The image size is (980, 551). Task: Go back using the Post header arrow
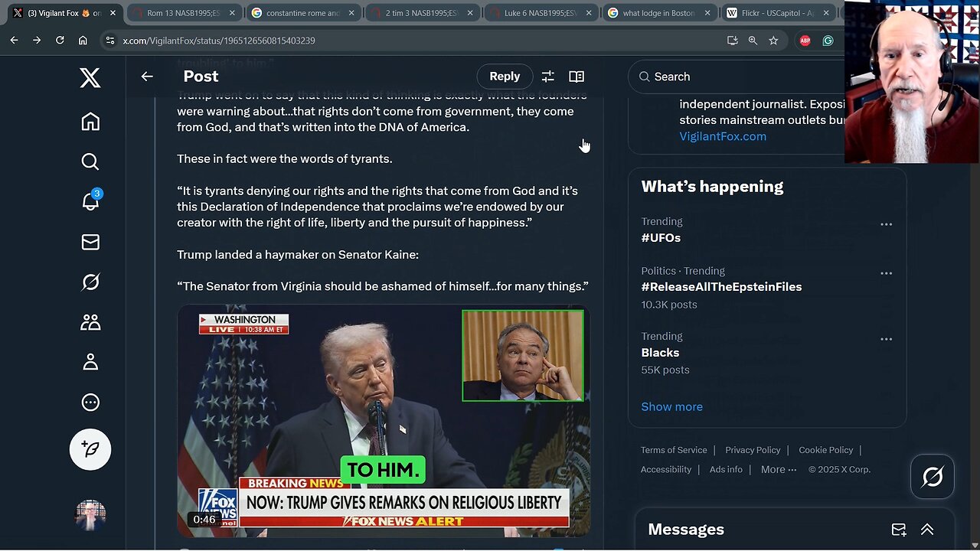(147, 77)
